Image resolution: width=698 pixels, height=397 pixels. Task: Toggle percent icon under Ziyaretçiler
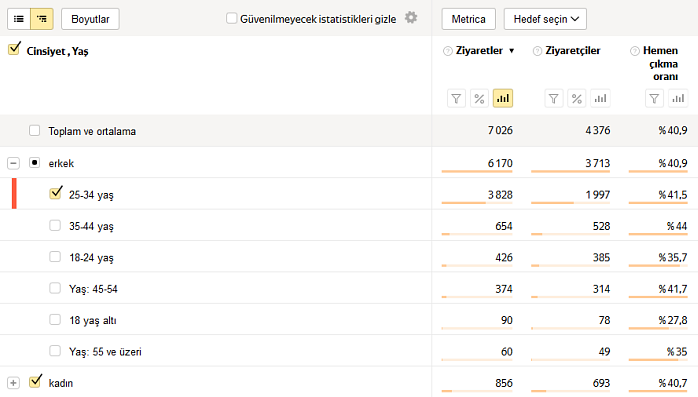pos(577,98)
